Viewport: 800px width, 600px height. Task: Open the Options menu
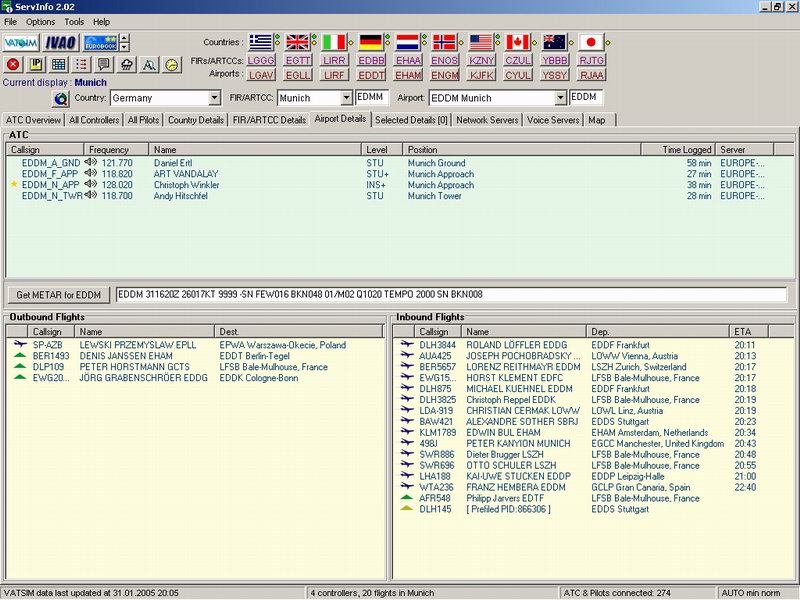41,21
